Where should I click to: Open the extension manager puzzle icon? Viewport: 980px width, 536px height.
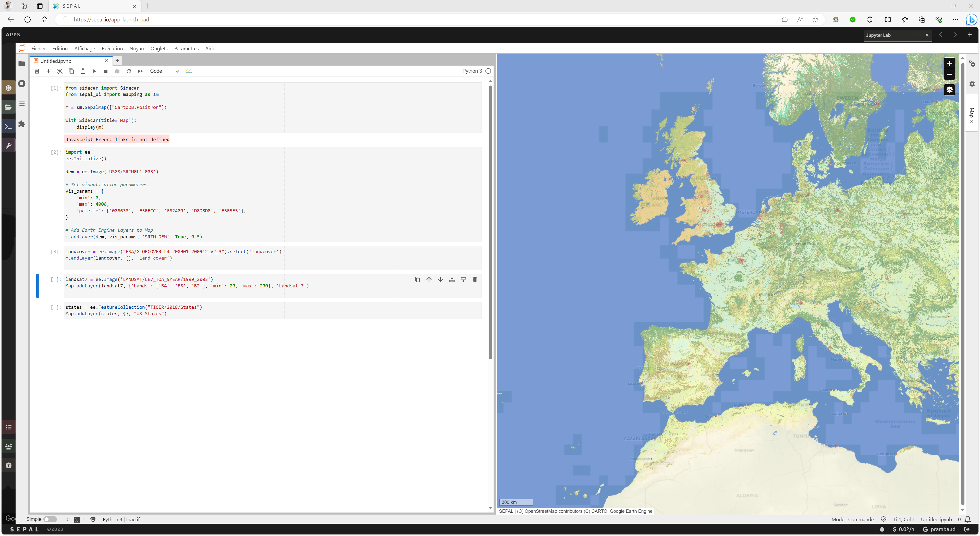[22, 124]
